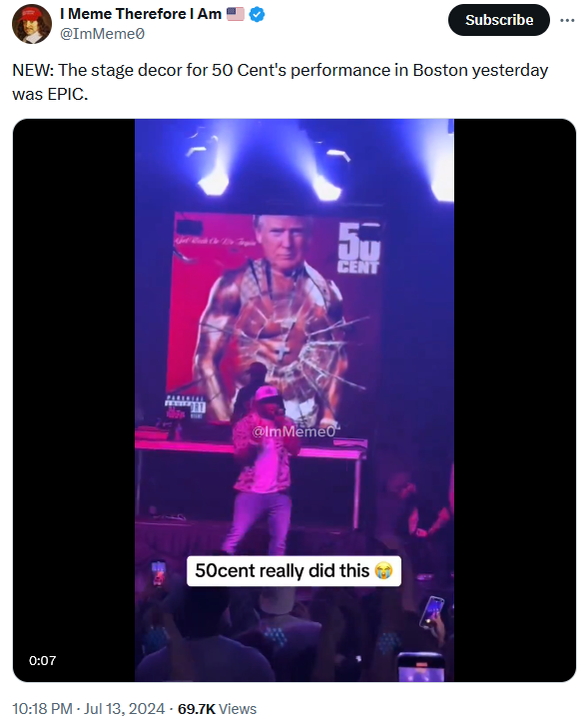Image resolution: width=588 pixels, height=724 pixels.
Task: Click the 10:18 PM timestamp
Action: (42, 708)
